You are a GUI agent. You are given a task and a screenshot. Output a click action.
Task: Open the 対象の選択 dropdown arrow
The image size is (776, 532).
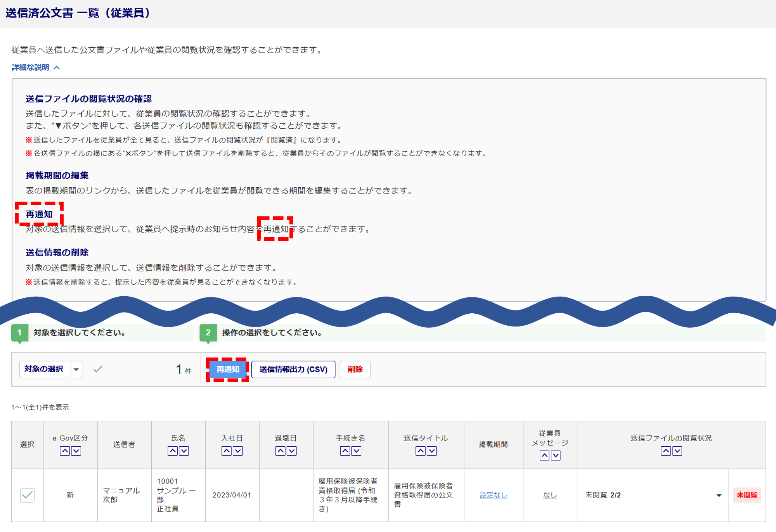[x=76, y=370]
